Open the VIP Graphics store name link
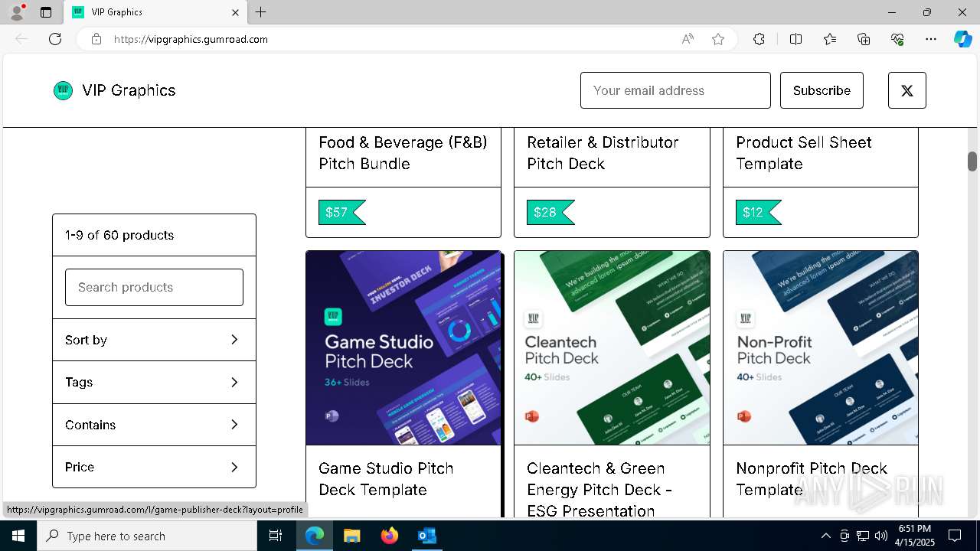The width and height of the screenshot is (980, 551). [x=129, y=90]
